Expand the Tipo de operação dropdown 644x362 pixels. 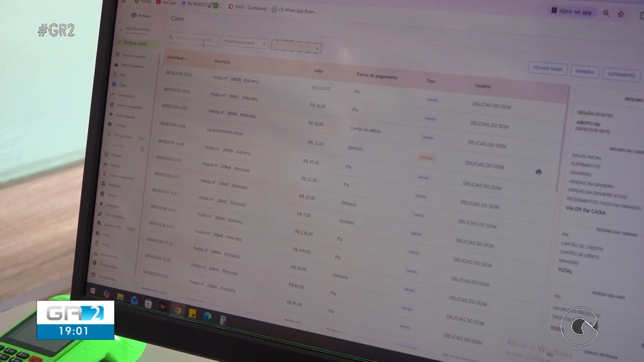click(x=297, y=47)
